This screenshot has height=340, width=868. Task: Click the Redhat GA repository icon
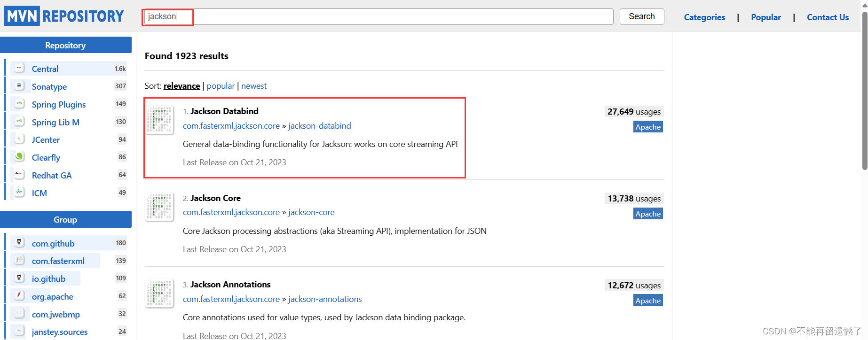pyautogui.click(x=19, y=175)
